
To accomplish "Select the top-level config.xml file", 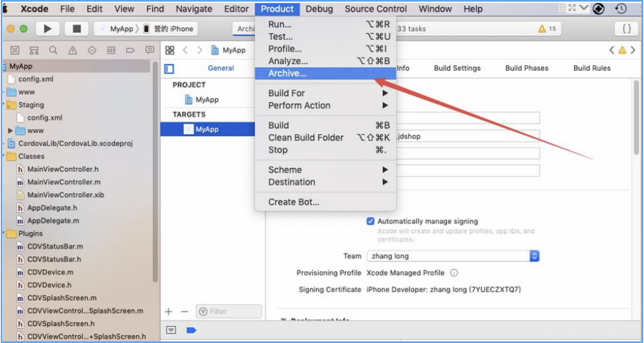I will [36, 79].
